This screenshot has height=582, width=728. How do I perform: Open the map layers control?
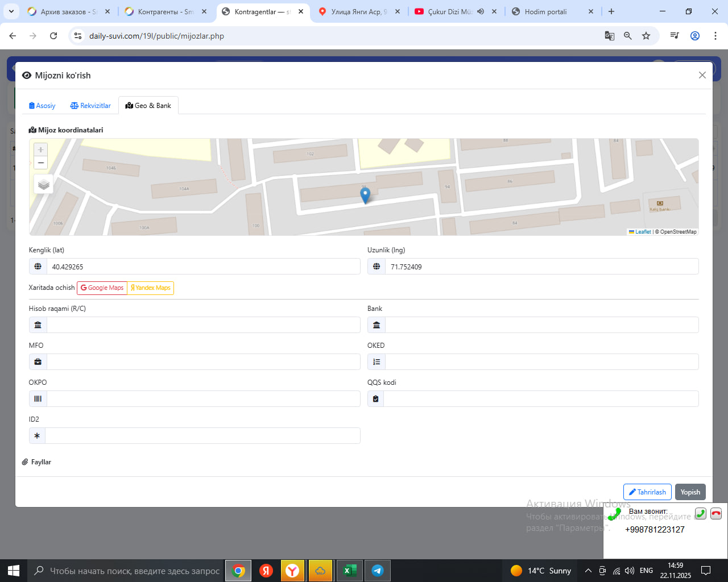(x=44, y=185)
